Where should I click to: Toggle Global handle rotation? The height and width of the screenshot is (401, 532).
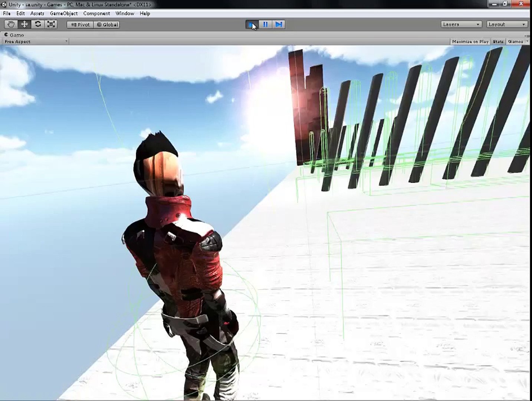pyautogui.click(x=107, y=25)
